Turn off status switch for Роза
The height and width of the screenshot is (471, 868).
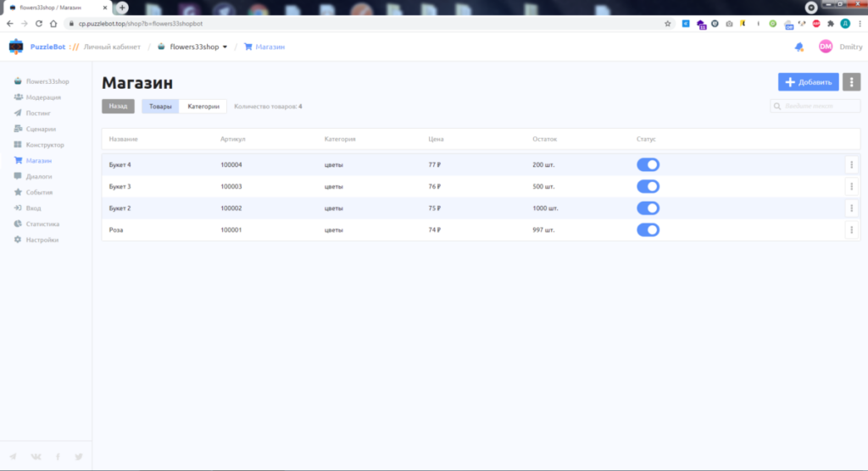[x=648, y=230]
